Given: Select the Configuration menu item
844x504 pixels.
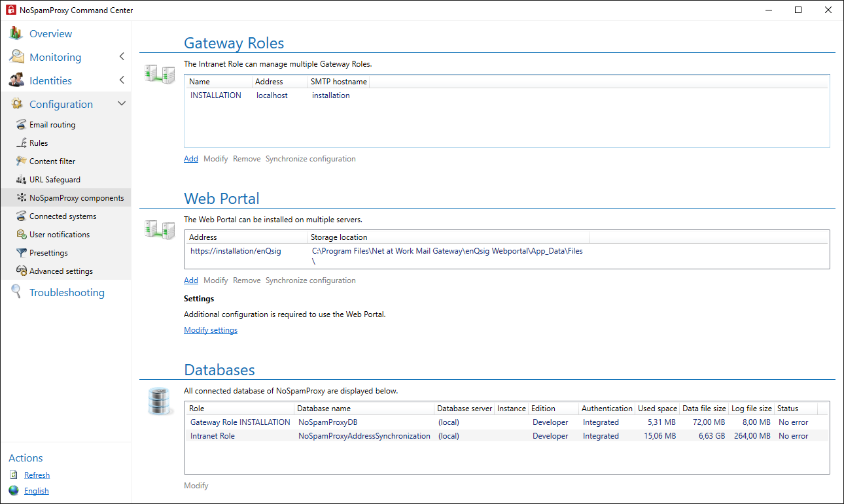Looking at the screenshot, I should [x=61, y=104].
